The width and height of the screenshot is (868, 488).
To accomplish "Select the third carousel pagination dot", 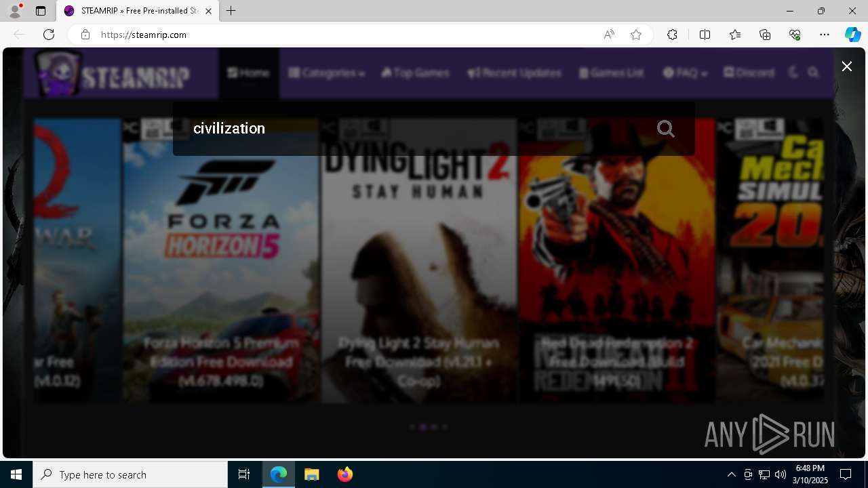I will pos(434,427).
